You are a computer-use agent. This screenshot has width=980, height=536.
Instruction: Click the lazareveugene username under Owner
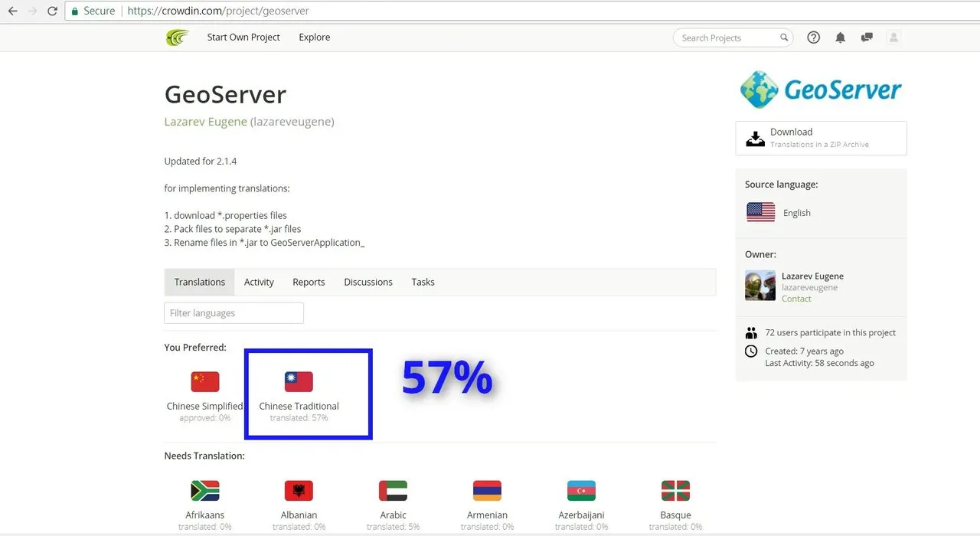[x=809, y=288]
